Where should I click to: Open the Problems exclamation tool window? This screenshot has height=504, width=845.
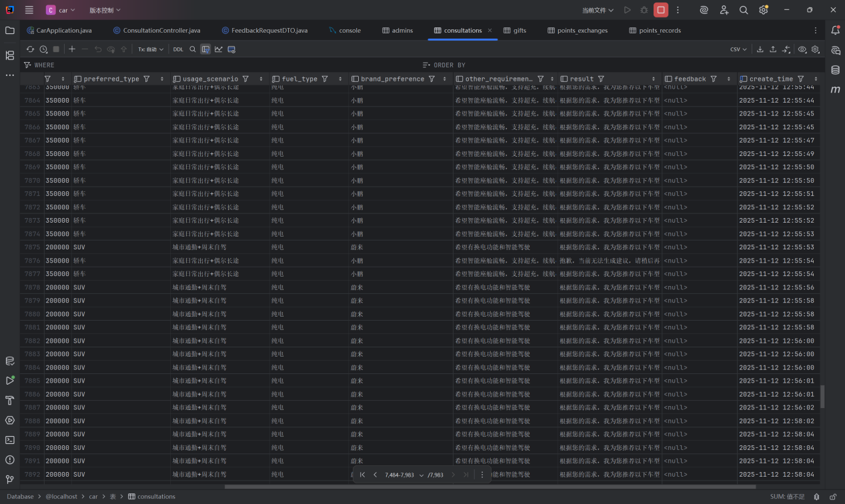9,460
